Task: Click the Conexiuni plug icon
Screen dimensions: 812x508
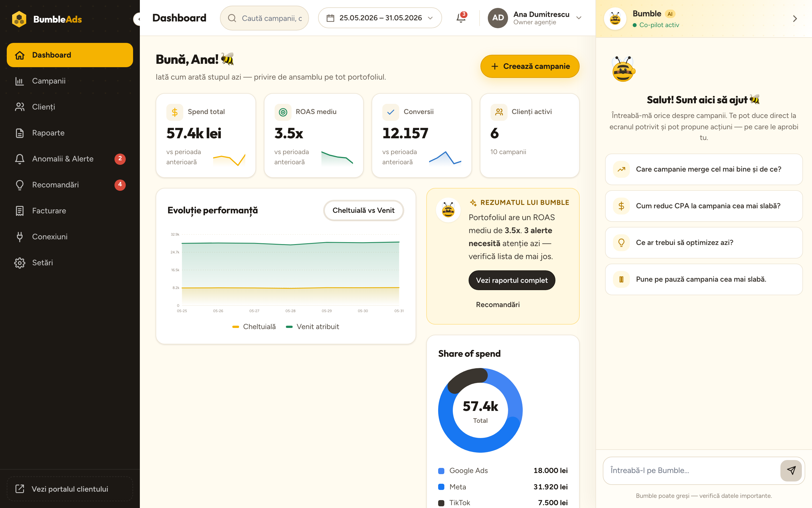Action: pos(19,237)
